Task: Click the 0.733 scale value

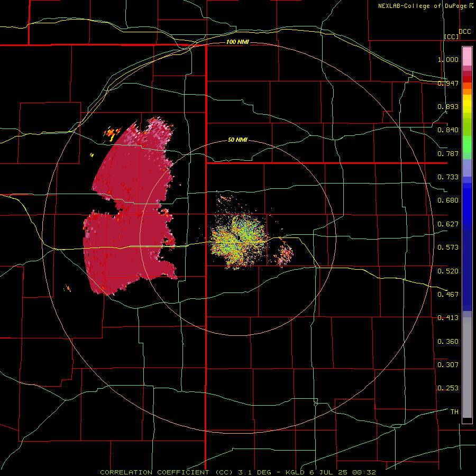Action: (x=448, y=177)
